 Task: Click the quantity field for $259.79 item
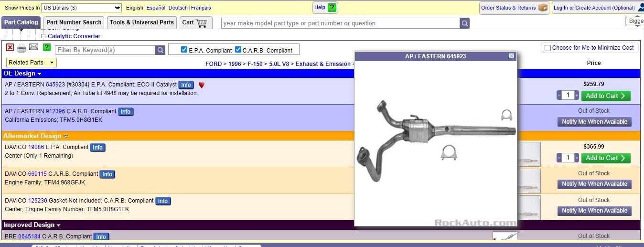568,96
